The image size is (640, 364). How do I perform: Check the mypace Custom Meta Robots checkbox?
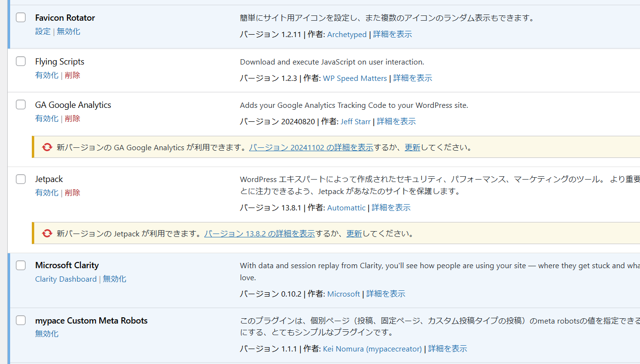[x=21, y=320]
